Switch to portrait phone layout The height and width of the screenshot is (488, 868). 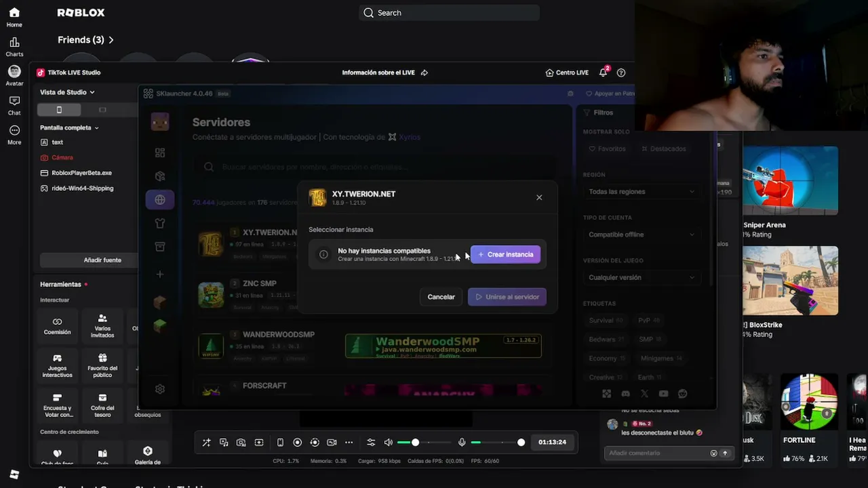click(x=59, y=110)
